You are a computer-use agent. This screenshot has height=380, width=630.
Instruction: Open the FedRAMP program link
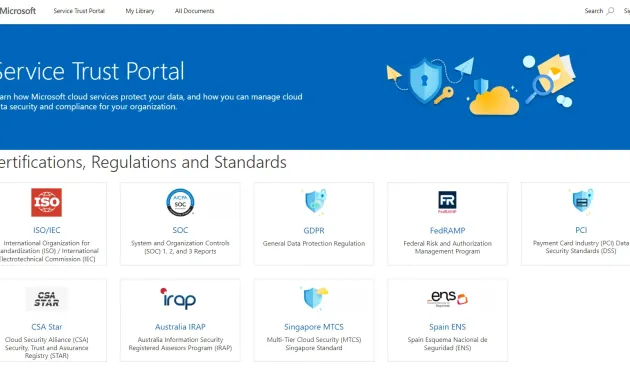tap(448, 231)
